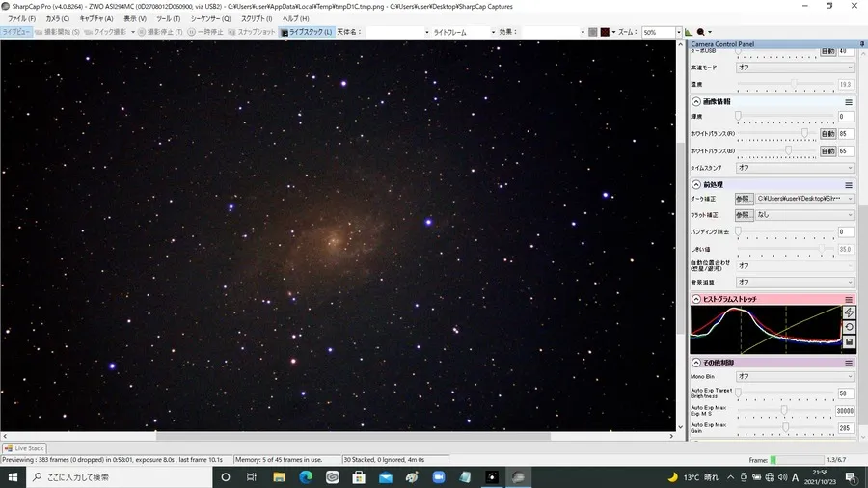Open the Mono Bin dropdown
This screenshot has height=488, width=868.
[795, 376]
